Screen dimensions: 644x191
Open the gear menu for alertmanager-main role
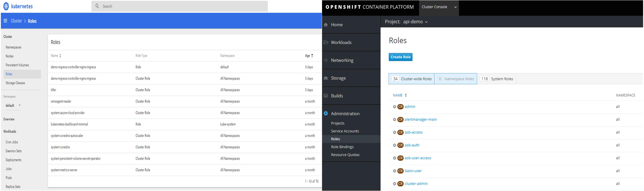click(395, 120)
